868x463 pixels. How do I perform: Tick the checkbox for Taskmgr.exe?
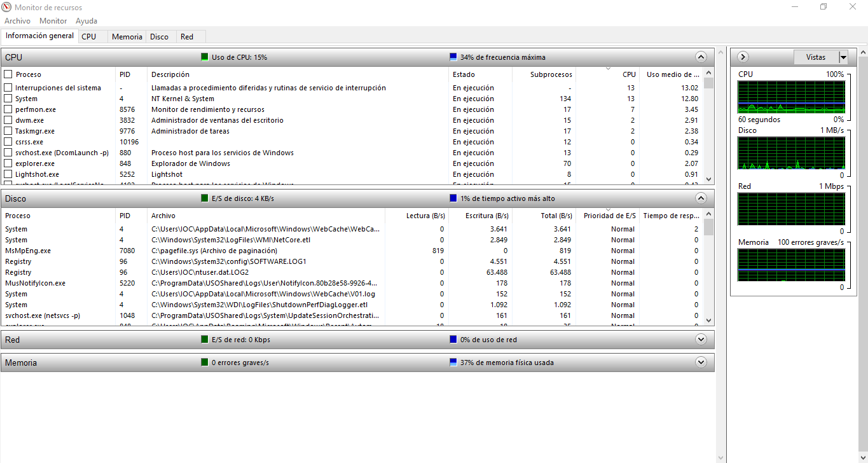click(8, 131)
